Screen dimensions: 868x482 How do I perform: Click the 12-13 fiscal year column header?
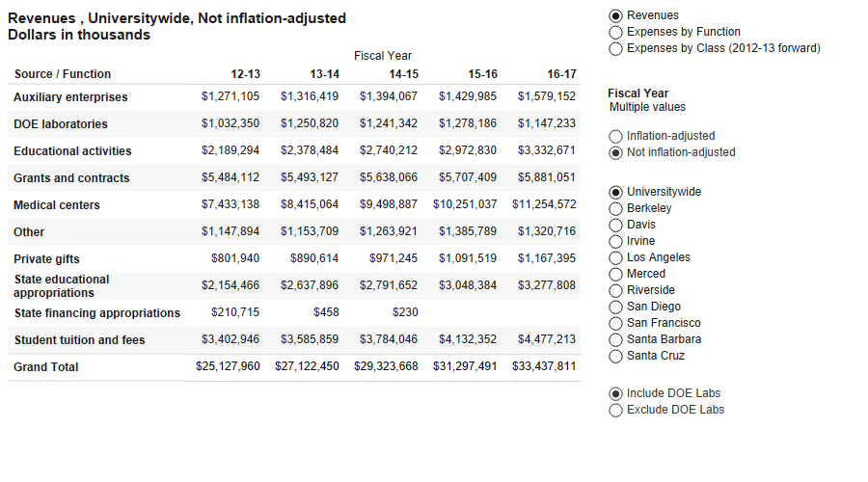click(245, 74)
